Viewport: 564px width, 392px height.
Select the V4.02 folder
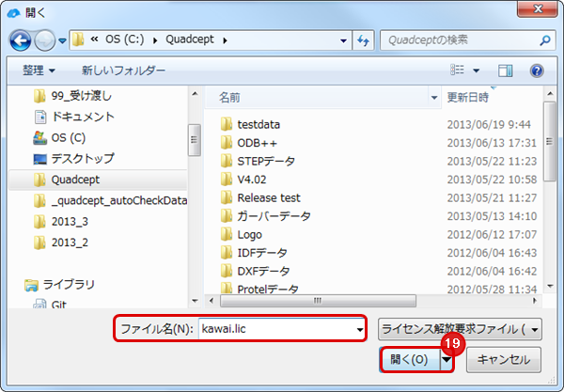(x=252, y=180)
